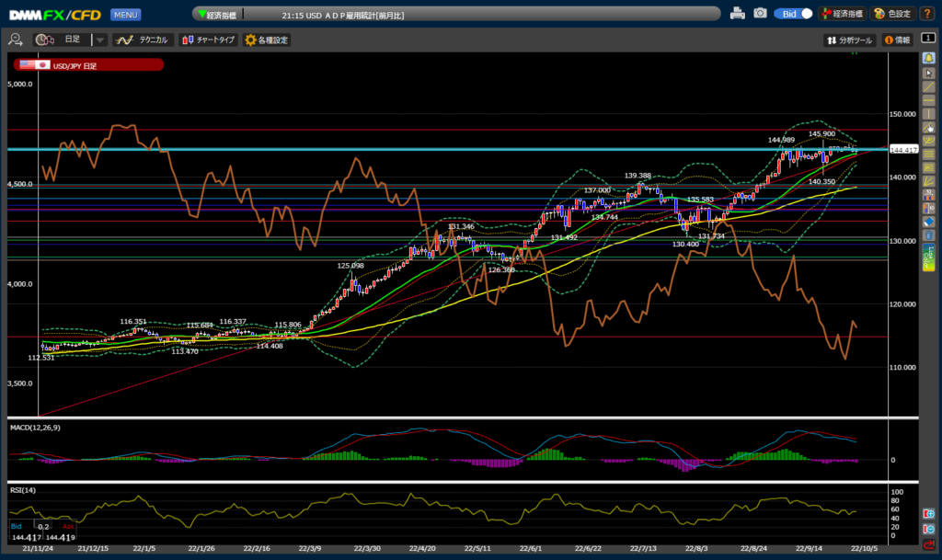Capture chart with the camera icon

point(760,14)
